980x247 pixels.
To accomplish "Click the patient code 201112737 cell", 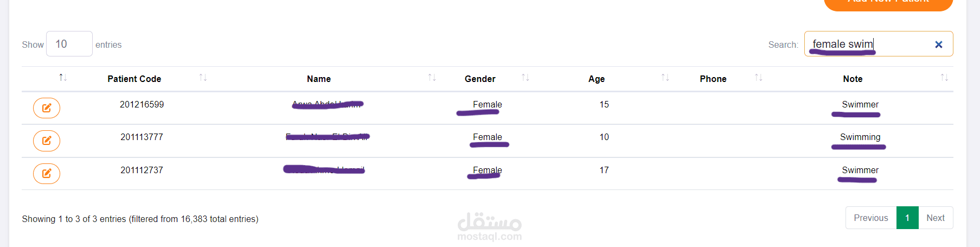I will tap(142, 170).
